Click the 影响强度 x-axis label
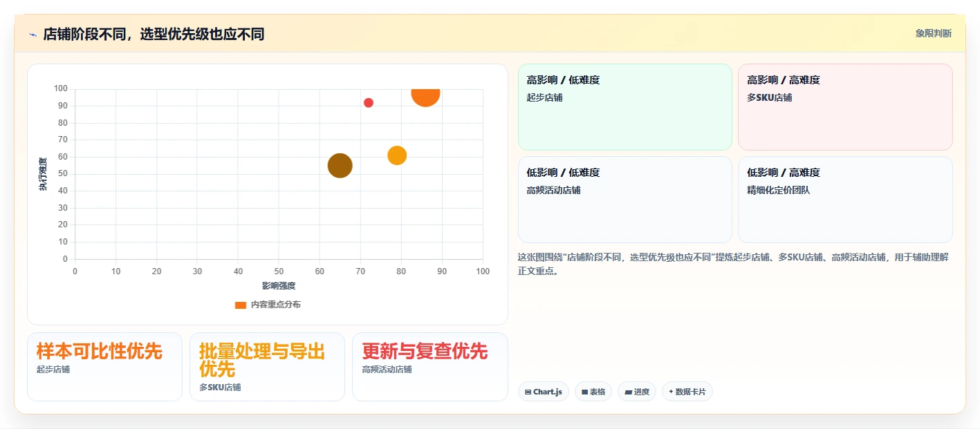This screenshot has width=980, height=429. point(279,286)
